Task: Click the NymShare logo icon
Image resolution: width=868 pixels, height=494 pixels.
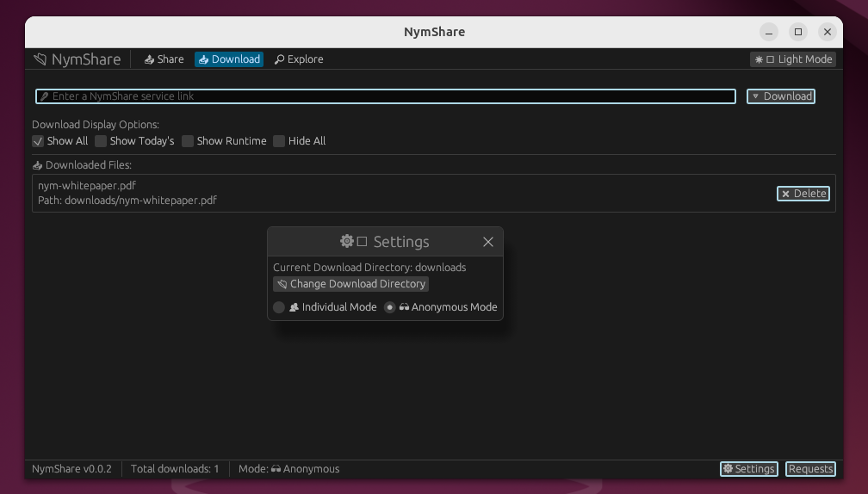Action: (x=40, y=59)
